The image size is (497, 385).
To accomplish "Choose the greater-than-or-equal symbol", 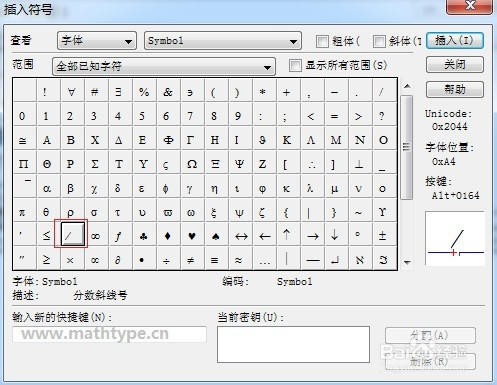I will coord(47,259).
